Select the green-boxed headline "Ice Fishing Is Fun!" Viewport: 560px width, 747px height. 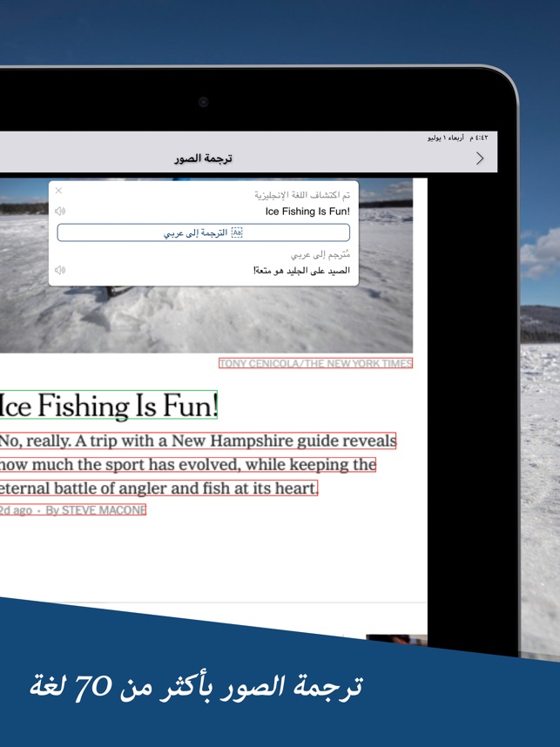[109, 405]
